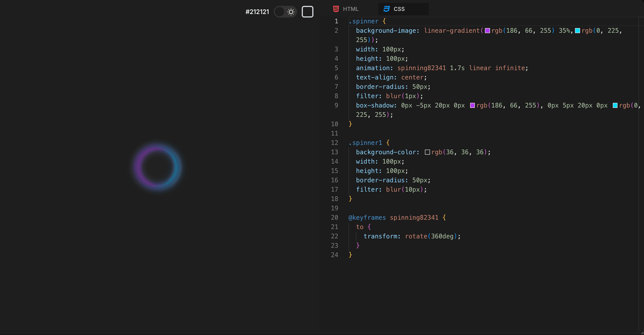Toggle the dark/light preview switch knob
644x335 pixels.
[280, 12]
